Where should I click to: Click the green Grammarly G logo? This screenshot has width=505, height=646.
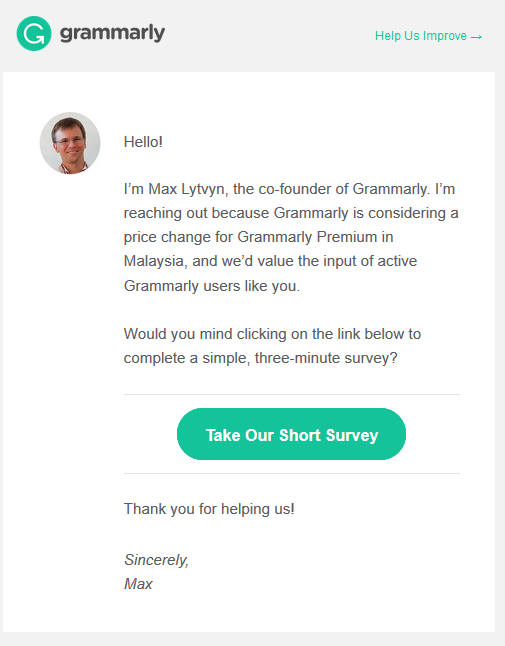coord(34,33)
